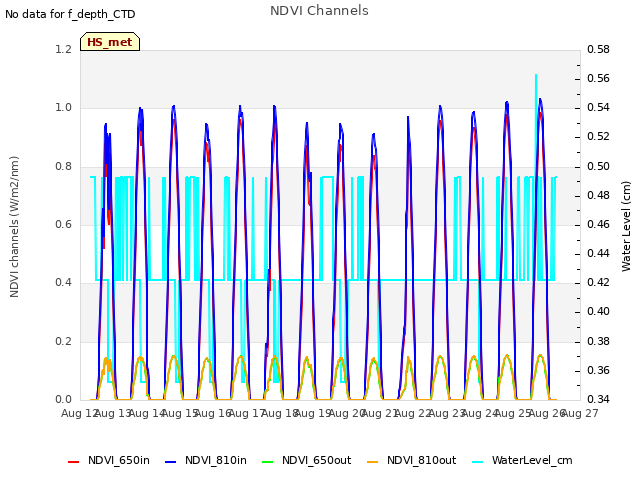
Task: Click the cyan WaterLevel_cm legend swatch
Action: tap(478, 462)
